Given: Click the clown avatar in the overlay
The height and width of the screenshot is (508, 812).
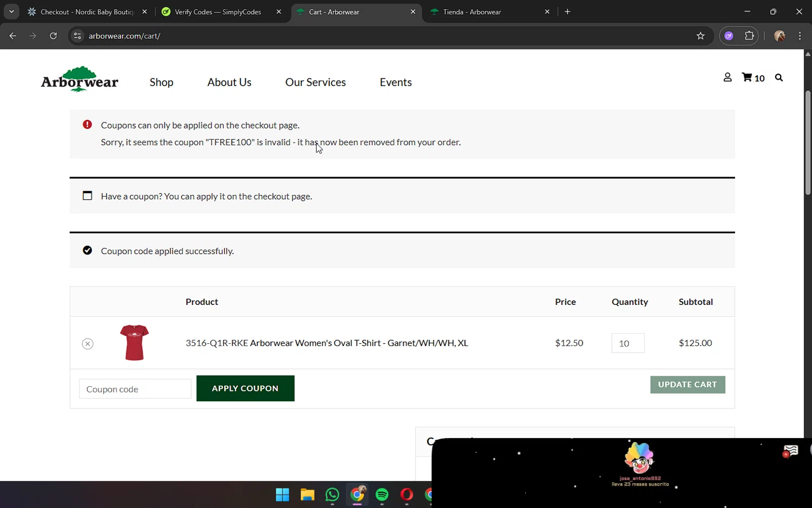Looking at the screenshot, I should [x=639, y=458].
